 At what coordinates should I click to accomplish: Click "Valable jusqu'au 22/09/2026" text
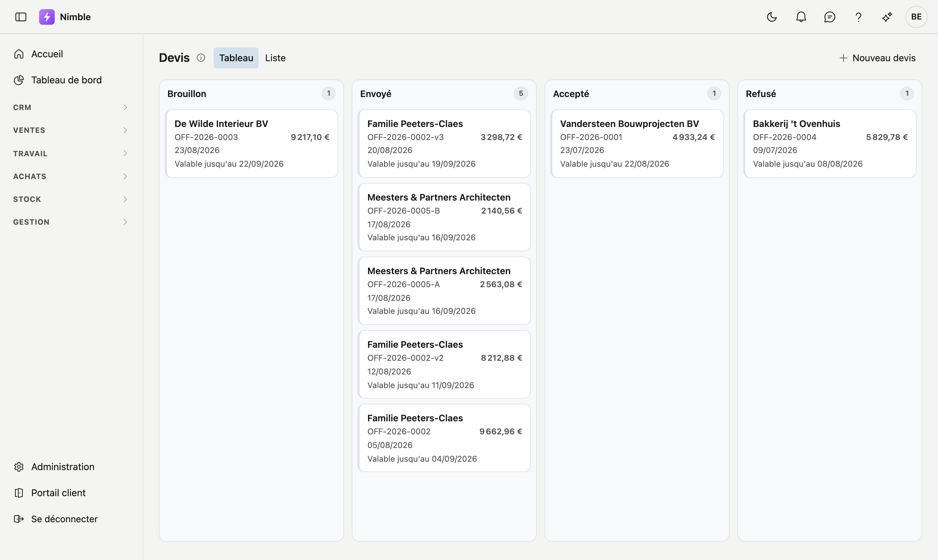[x=229, y=164]
